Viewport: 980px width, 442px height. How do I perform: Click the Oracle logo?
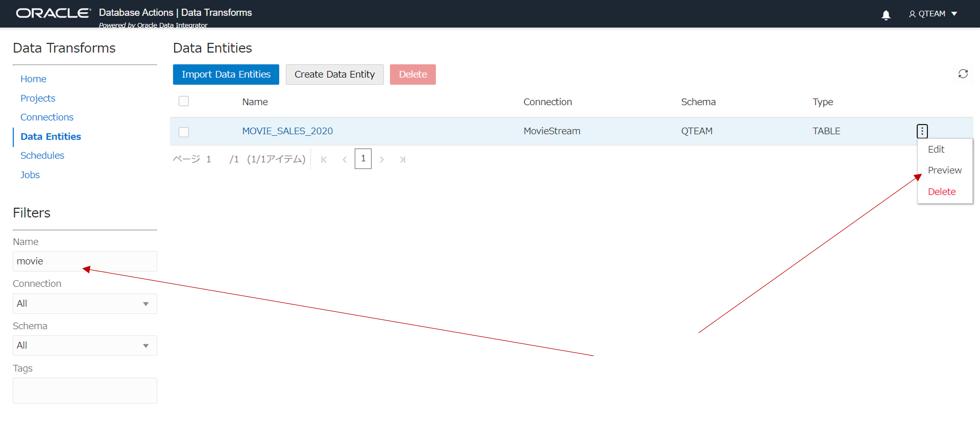53,13
